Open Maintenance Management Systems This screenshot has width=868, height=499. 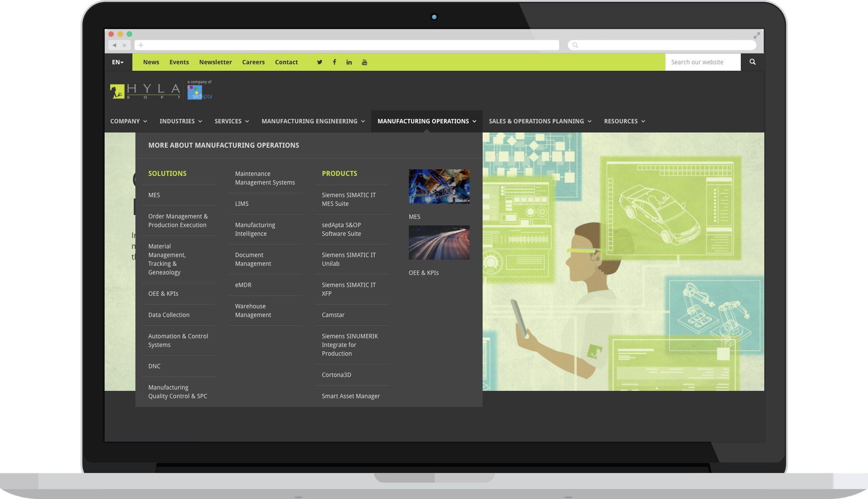point(265,178)
